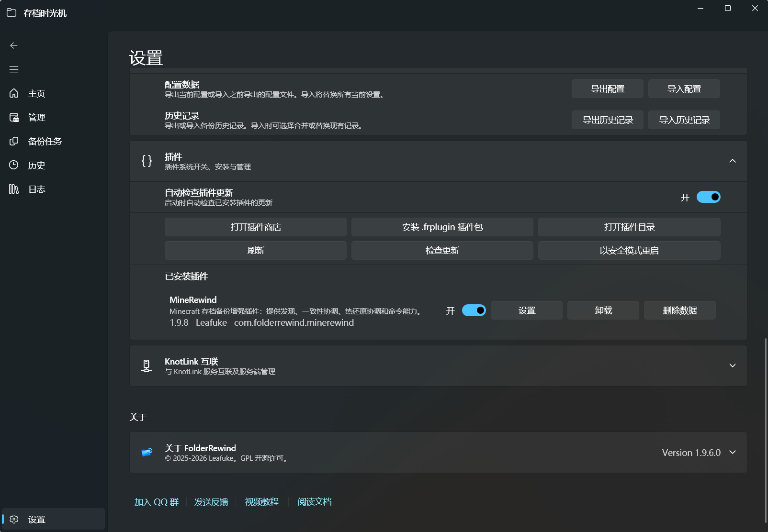The height and width of the screenshot is (532, 768).
Task: Click the 历史 clock icon
Action: tap(14, 165)
